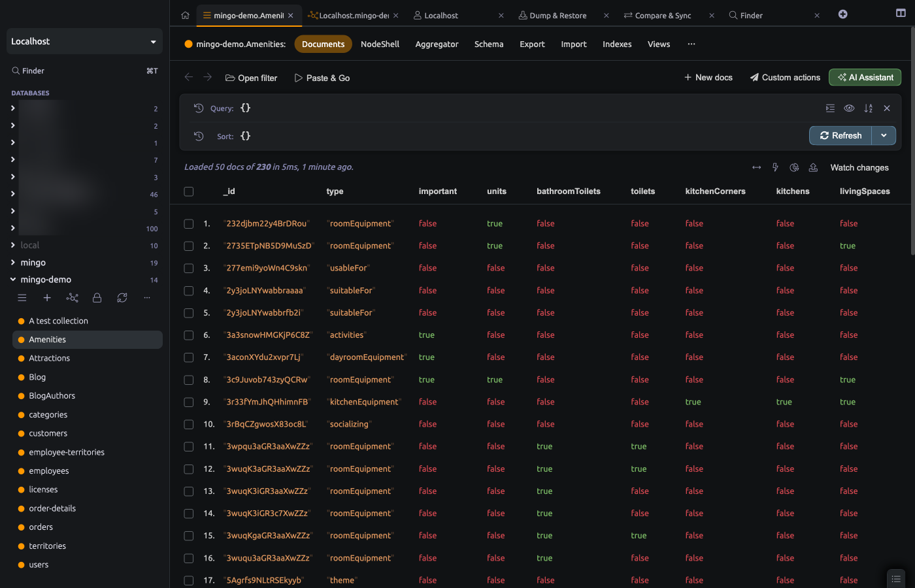
Task: Check the checkbox for row 1
Action: [x=189, y=224]
